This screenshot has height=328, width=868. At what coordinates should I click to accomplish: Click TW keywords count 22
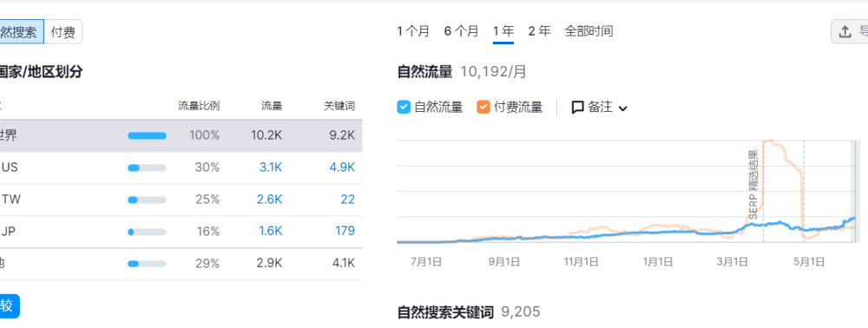click(x=348, y=199)
